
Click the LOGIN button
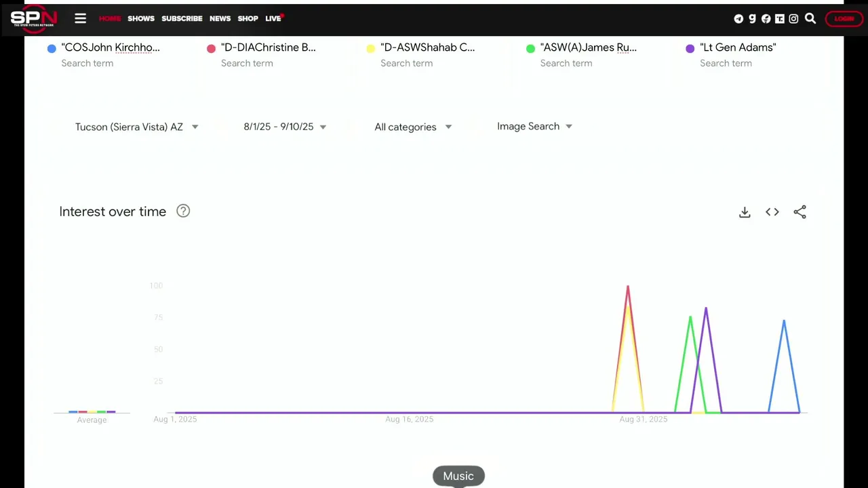tap(844, 19)
